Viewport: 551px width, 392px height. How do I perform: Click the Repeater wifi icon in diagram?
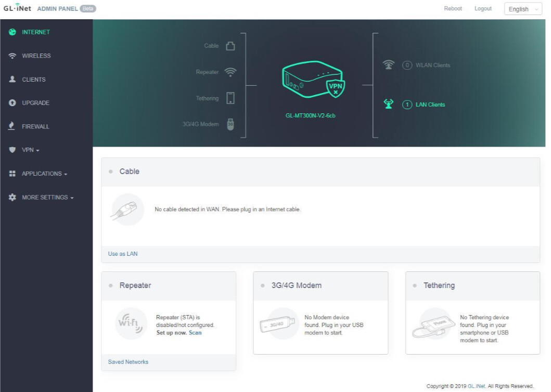230,72
